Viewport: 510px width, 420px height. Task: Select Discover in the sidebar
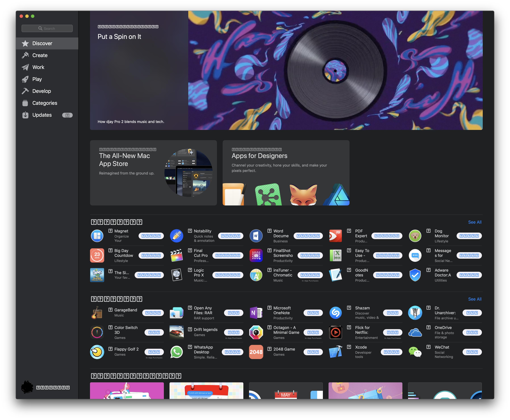(47, 44)
